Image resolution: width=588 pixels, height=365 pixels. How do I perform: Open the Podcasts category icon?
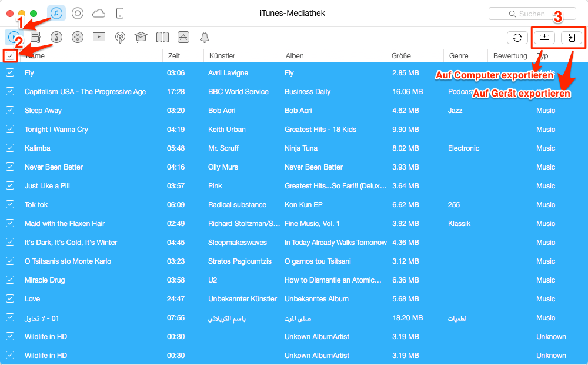click(120, 37)
